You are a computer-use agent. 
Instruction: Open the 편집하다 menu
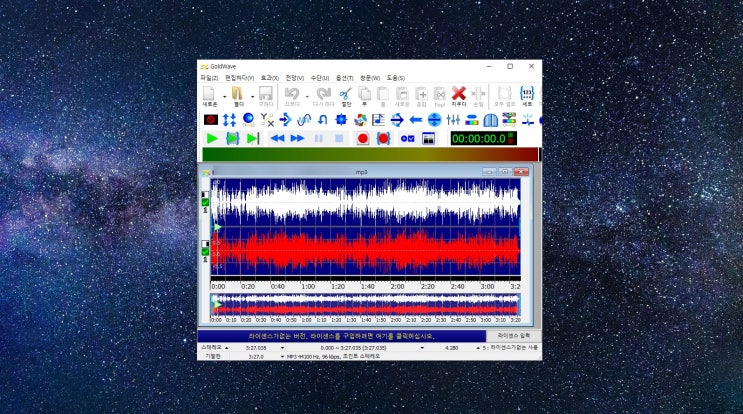[x=239, y=78]
